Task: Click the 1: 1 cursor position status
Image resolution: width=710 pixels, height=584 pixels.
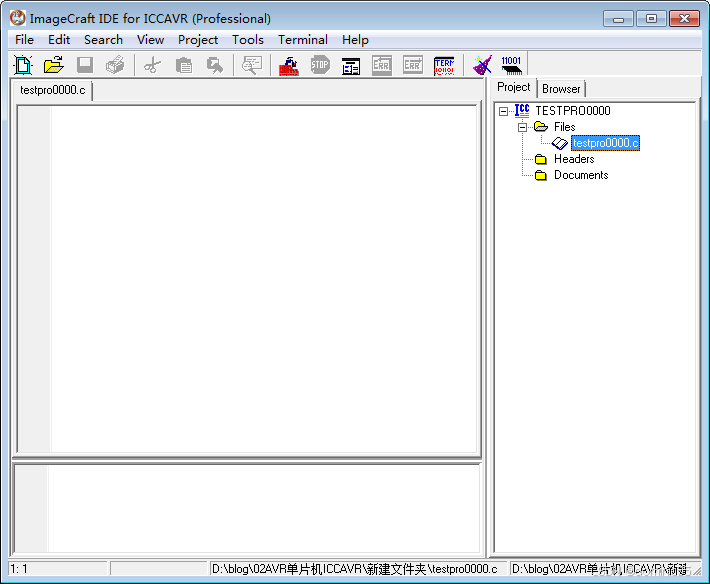Action: 58,569
